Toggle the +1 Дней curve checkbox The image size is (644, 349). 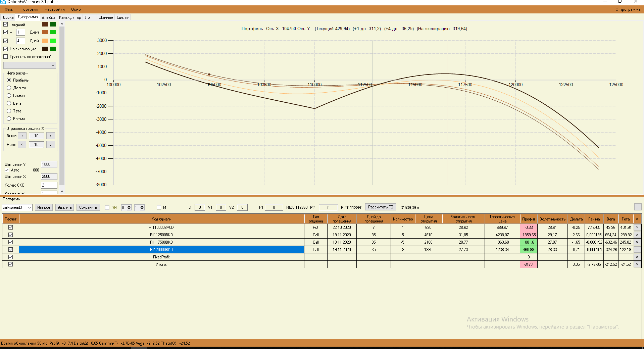pyautogui.click(x=6, y=32)
